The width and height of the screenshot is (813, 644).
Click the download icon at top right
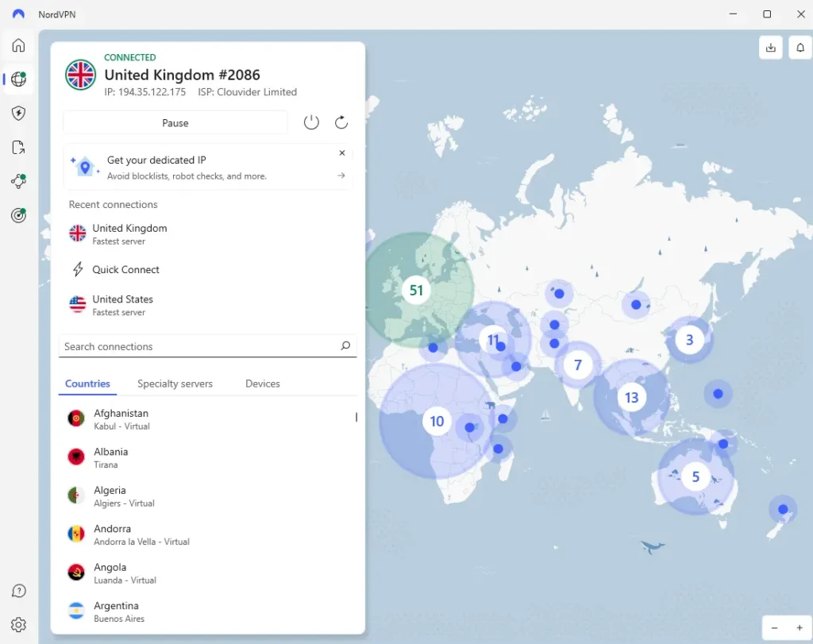pos(770,48)
